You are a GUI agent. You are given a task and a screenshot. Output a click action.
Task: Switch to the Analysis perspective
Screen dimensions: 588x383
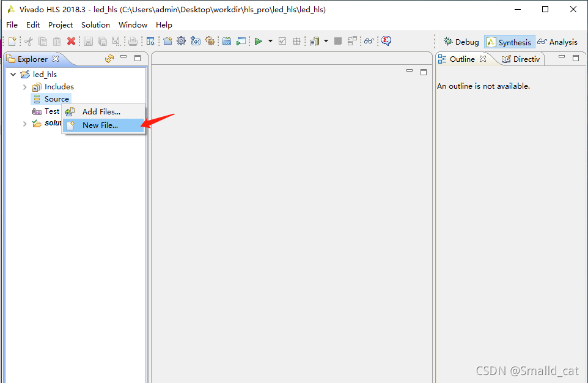(557, 42)
